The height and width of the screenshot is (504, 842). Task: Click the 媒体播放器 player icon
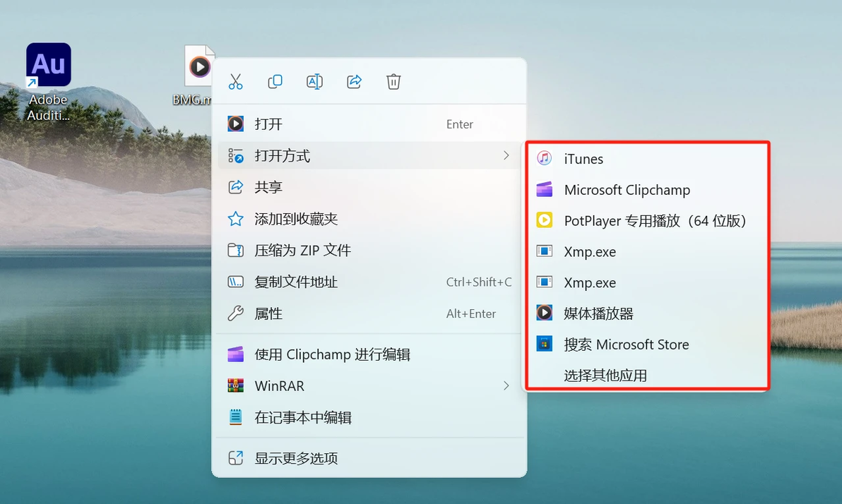pos(544,313)
